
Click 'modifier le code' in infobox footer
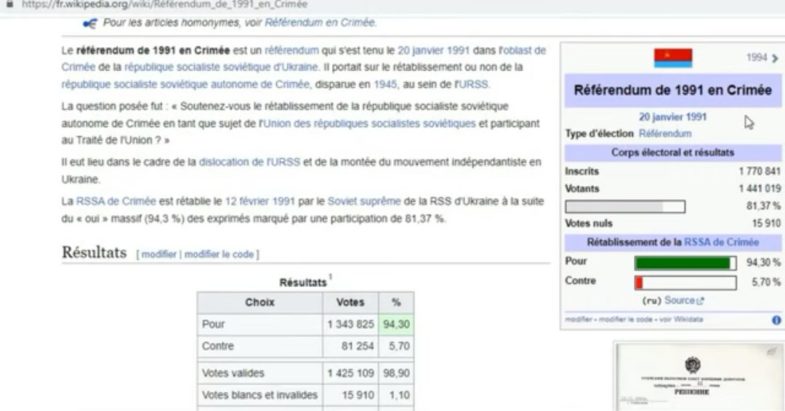point(625,319)
